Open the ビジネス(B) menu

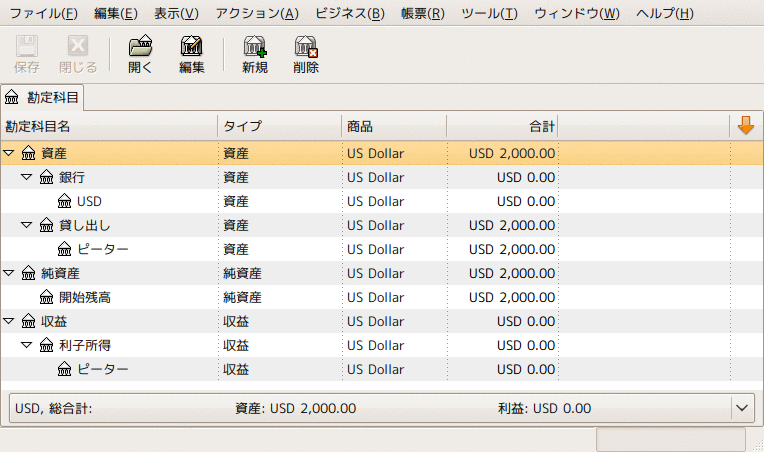(x=349, y=13)
